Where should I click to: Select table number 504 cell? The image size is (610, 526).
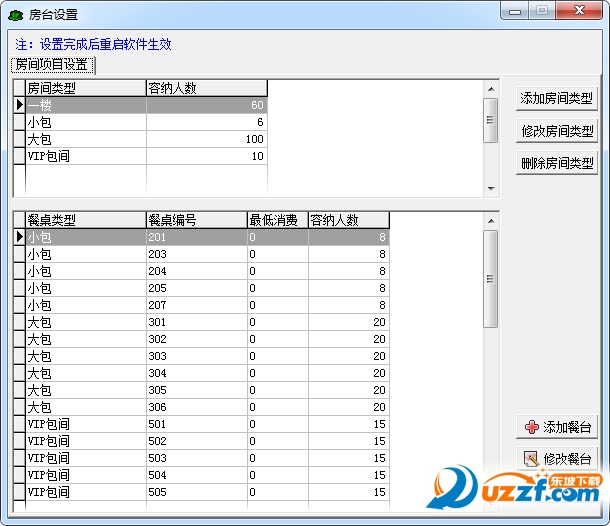pyautogui.click(x=197, y=475)
